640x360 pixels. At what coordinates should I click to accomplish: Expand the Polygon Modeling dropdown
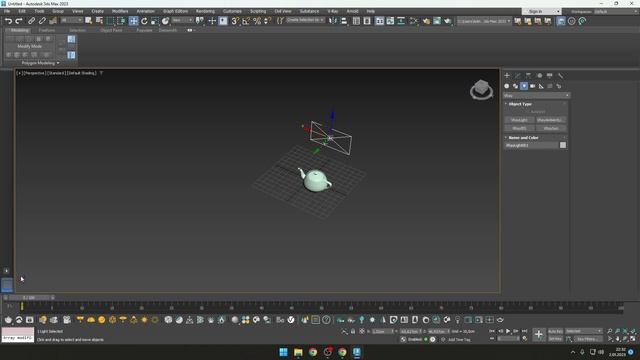pyautogui.click(x=40, y=63)
